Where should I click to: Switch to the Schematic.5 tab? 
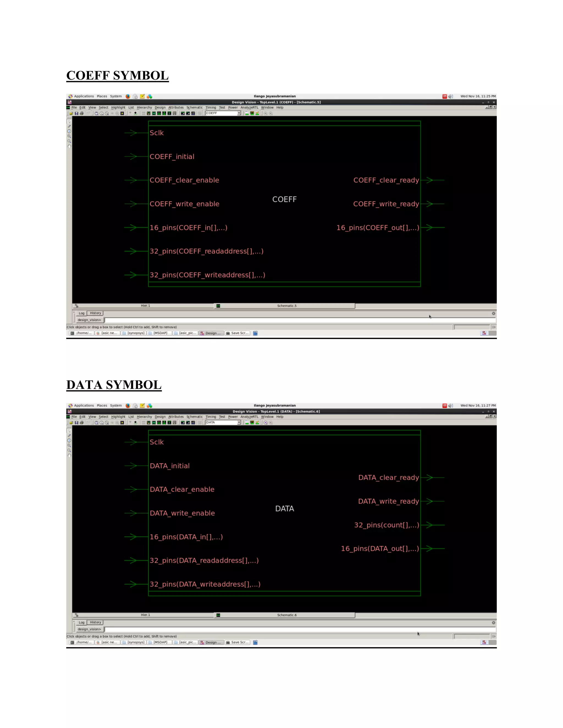pyautogui.click(x=286, y=306)
